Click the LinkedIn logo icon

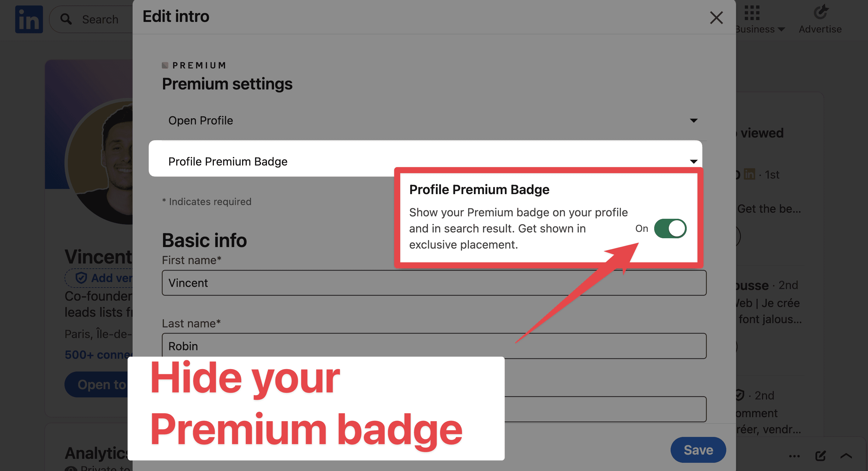click(29, 19)
